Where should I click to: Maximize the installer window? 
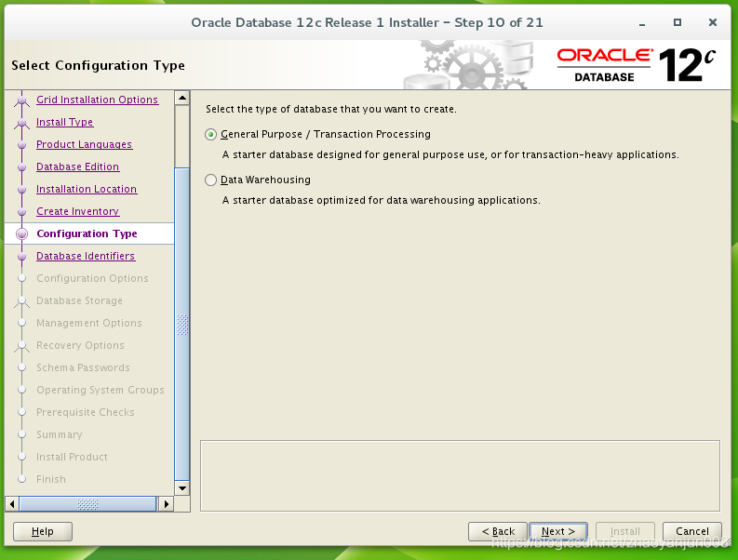678,22
